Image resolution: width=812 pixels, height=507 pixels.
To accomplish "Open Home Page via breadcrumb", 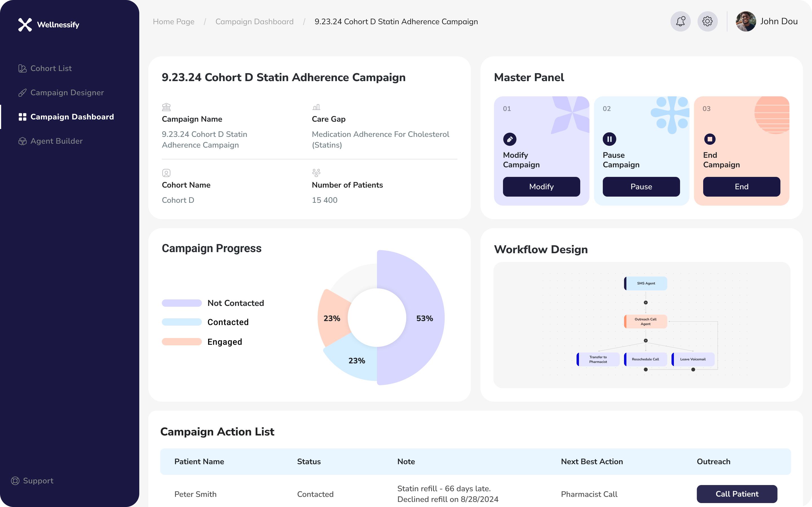I will pos(173,21).
